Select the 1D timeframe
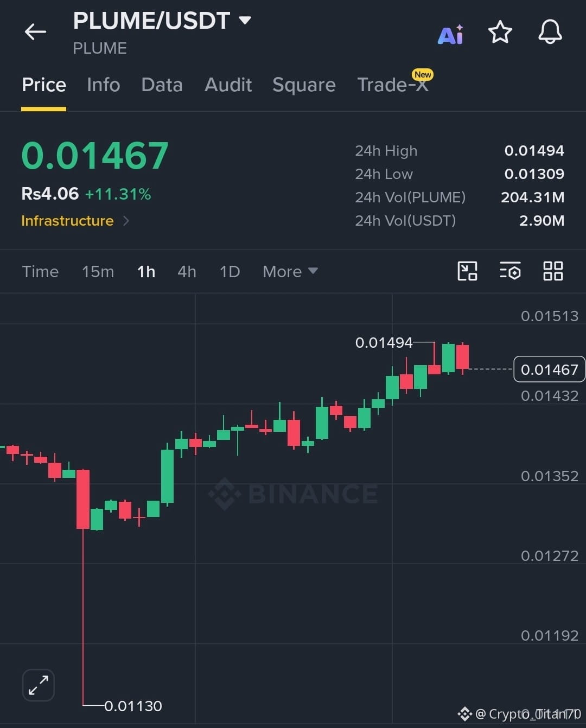 point(230,271)
